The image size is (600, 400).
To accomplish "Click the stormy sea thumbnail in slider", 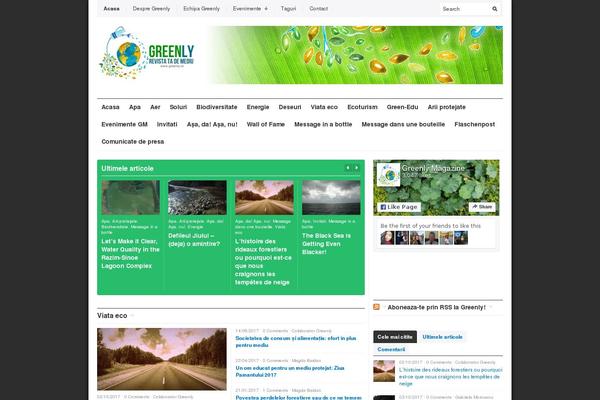I will click(331, 198).
